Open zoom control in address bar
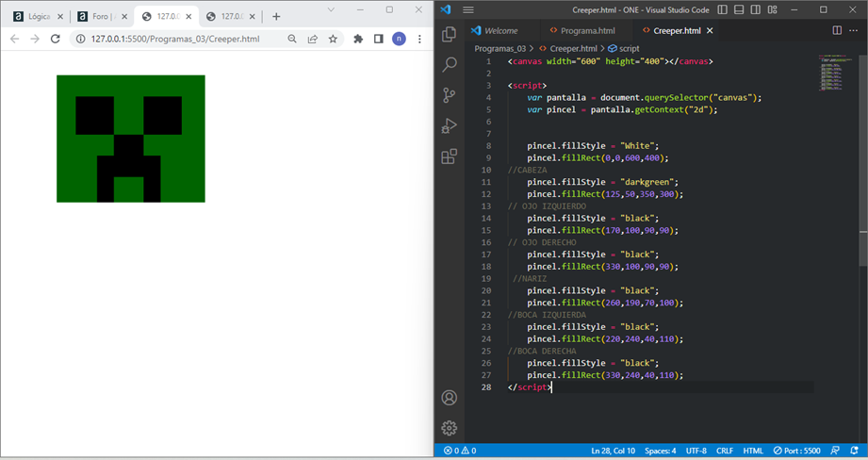This screenshot has height=460, width=868. pos(292,39)
